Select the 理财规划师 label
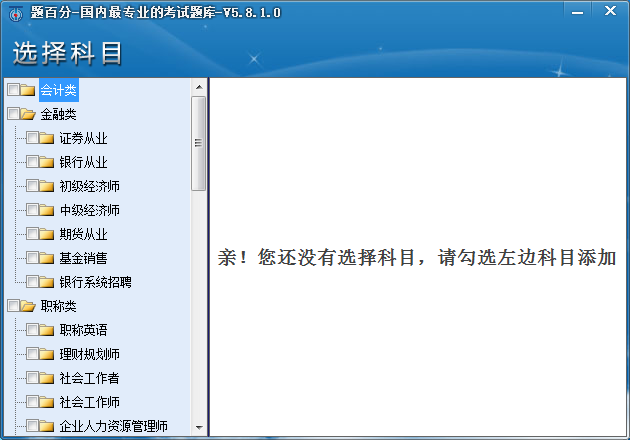The width and height of the screenshot is (630, 440). (90, 354)
